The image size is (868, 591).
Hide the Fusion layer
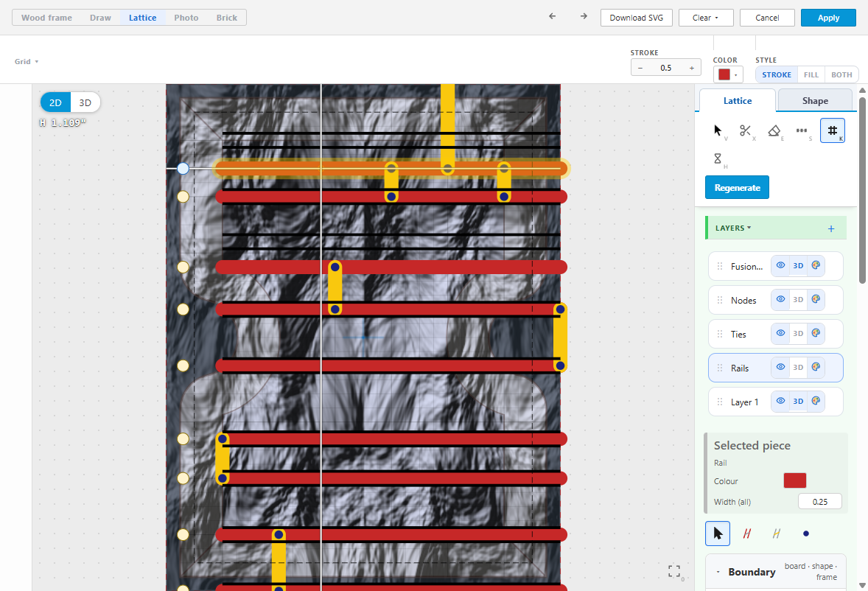pyautogui.click(x=780, y=265)
